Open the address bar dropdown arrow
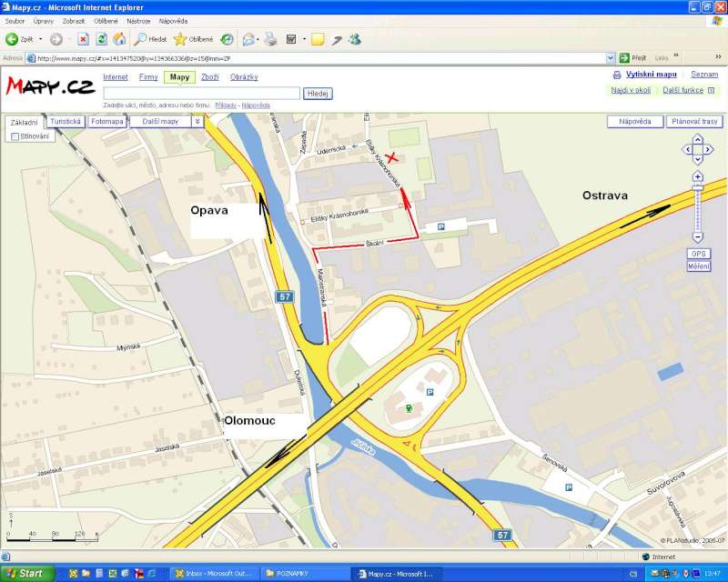728x582 pixels. click(x=610, y=57)
